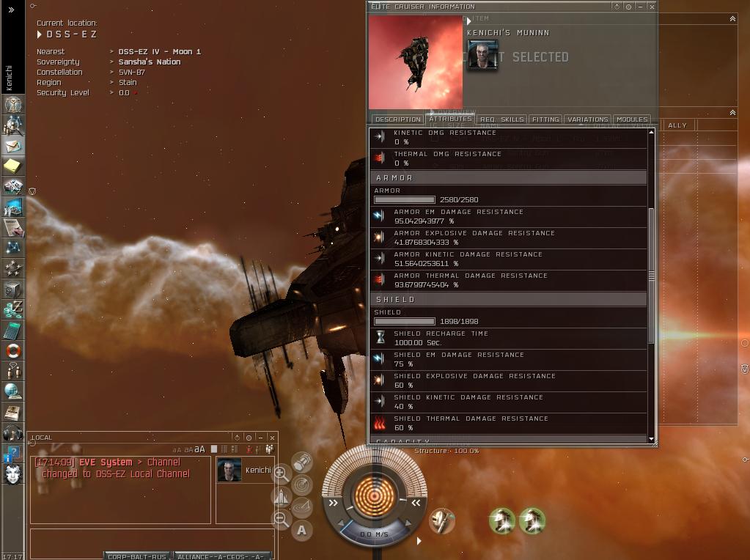The height and width of the screenshot is (560, 750).
Task: Open the Stain region arrow
Action: [111, 82]
